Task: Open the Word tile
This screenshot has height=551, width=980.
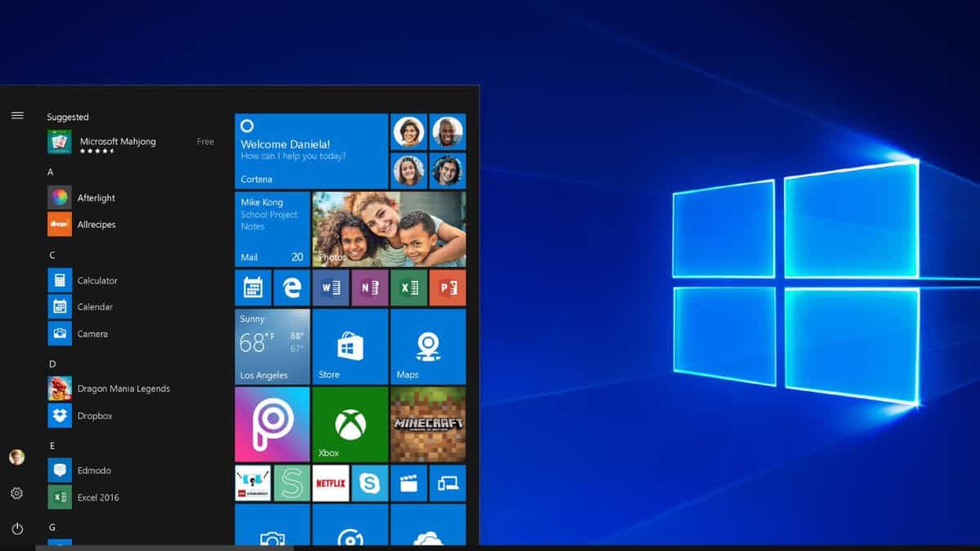Action: [x=331, y=287]
